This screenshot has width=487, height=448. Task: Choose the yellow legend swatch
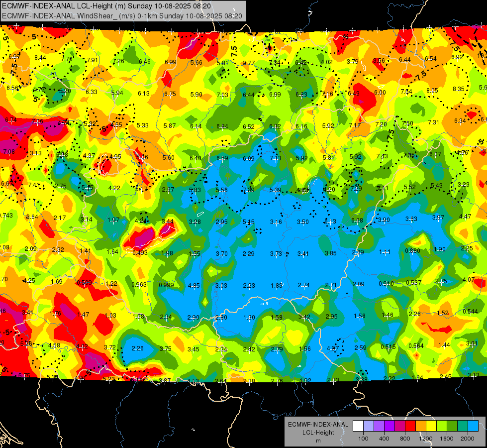[431, 426]
